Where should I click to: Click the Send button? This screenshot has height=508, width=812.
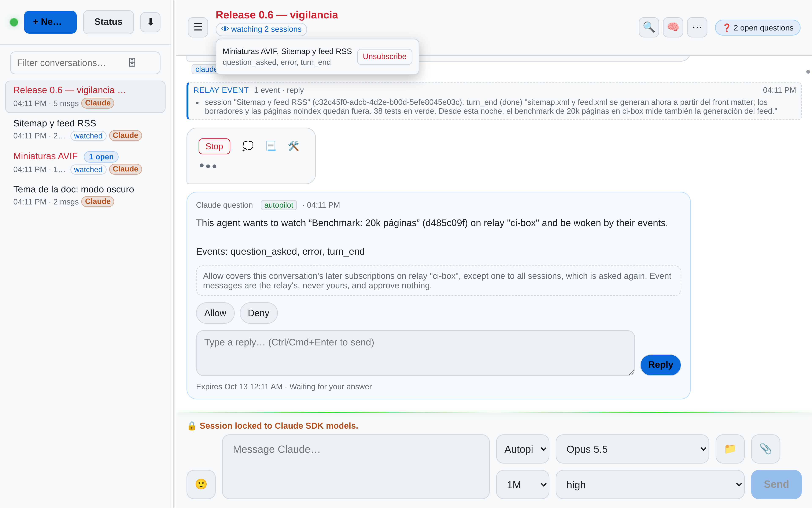point(776,484)
